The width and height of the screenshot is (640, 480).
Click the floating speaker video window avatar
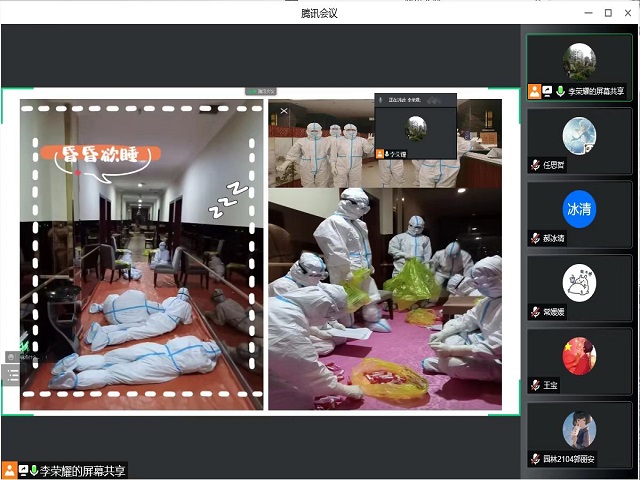pos(415,127)
